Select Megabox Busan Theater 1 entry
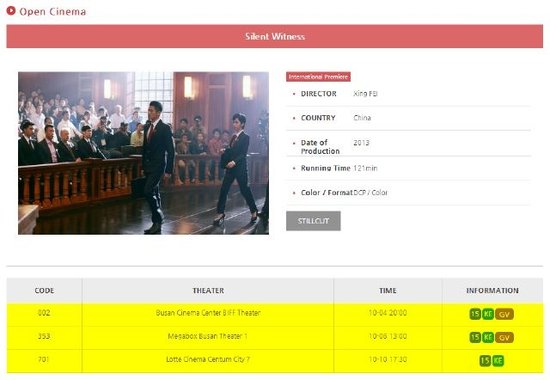550x380 pixels. point(208,336)
